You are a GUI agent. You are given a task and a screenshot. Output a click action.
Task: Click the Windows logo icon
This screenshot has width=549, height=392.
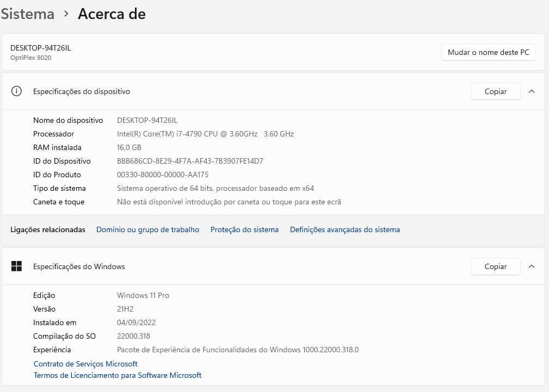coord(16,266)
